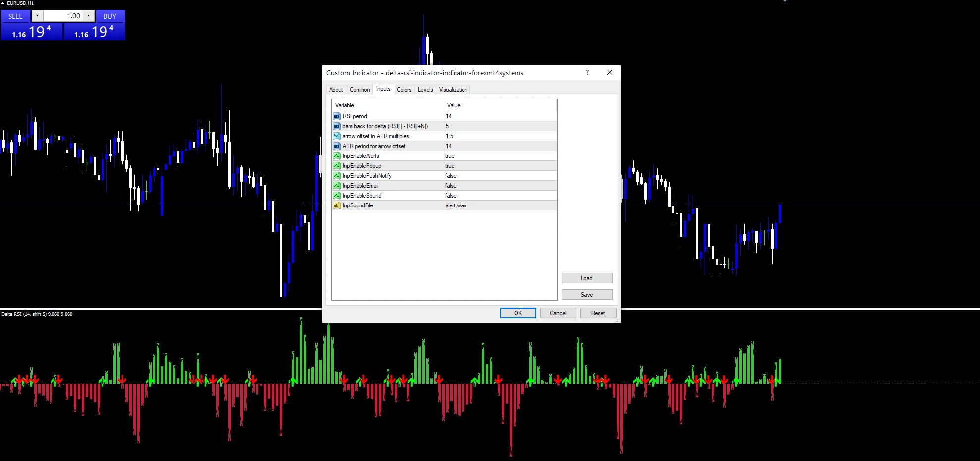The height and width of the screenshot is (461, 980).
Task: Switch to the Common tab
Action: click(x=360, y=90)
